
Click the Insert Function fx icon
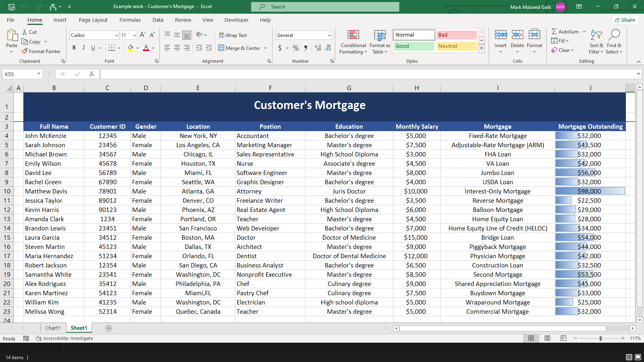click(x=92, y=74)
